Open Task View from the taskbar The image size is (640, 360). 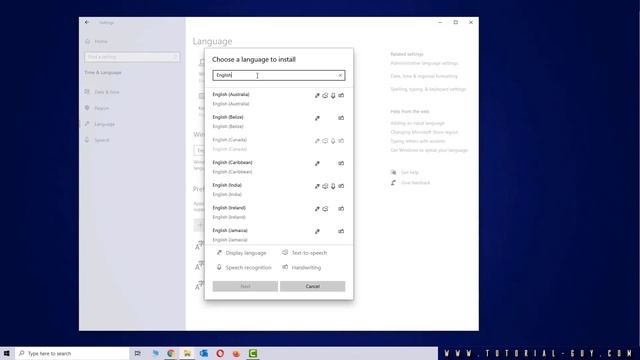point(138,353)
